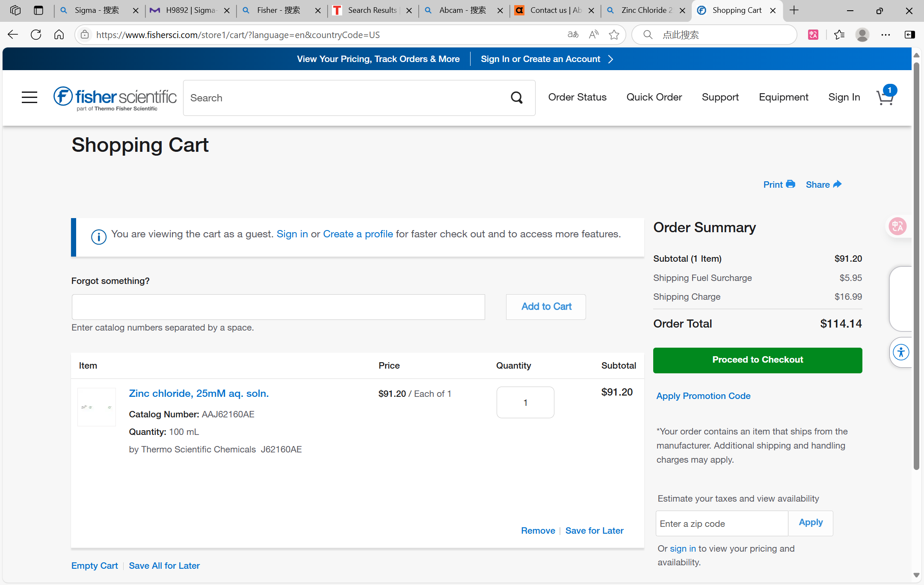Click Save for Later on the item

(x=594, y=531)
